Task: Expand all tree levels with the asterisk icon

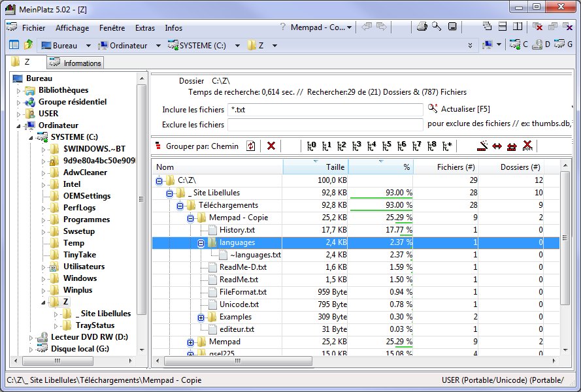Action: tap(447, 146)
